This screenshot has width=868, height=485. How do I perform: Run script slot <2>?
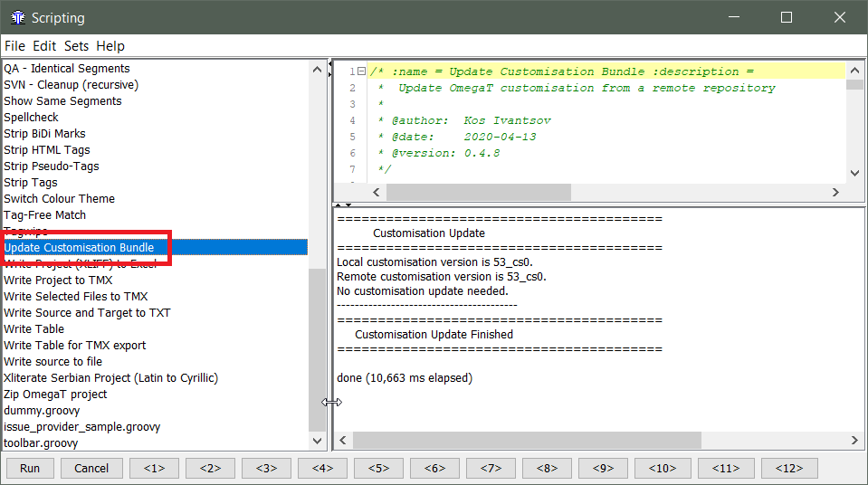pos(210,469)
